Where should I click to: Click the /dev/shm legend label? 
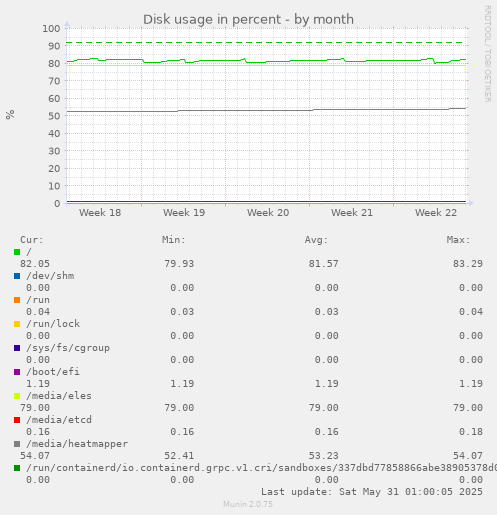coord(50,276)
